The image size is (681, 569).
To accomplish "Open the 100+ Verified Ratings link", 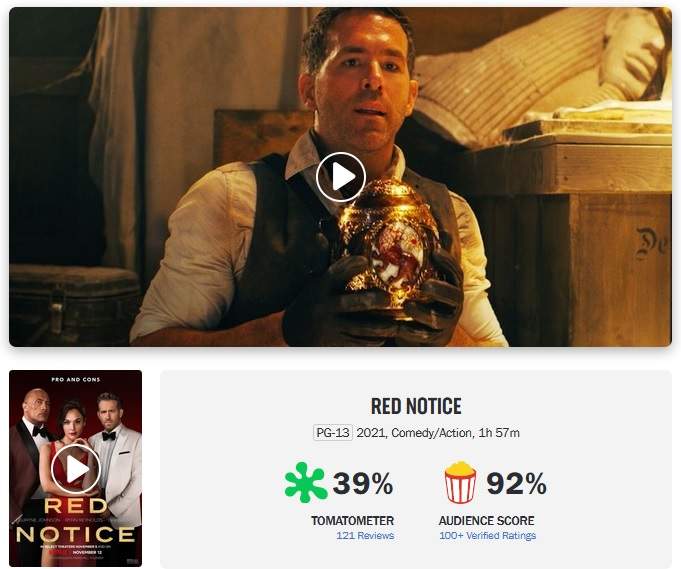I will point(487,536).
